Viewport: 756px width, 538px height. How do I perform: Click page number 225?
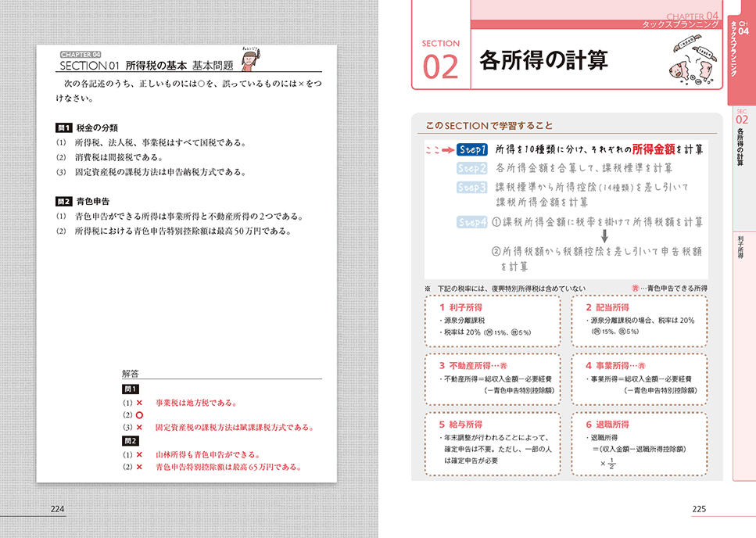[699, 509]
